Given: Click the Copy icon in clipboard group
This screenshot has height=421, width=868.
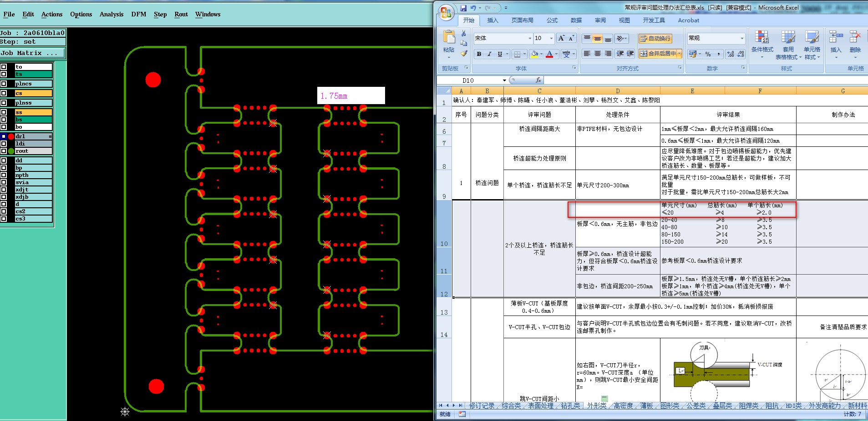Looking at the screenshot, I should pos(463,43).
